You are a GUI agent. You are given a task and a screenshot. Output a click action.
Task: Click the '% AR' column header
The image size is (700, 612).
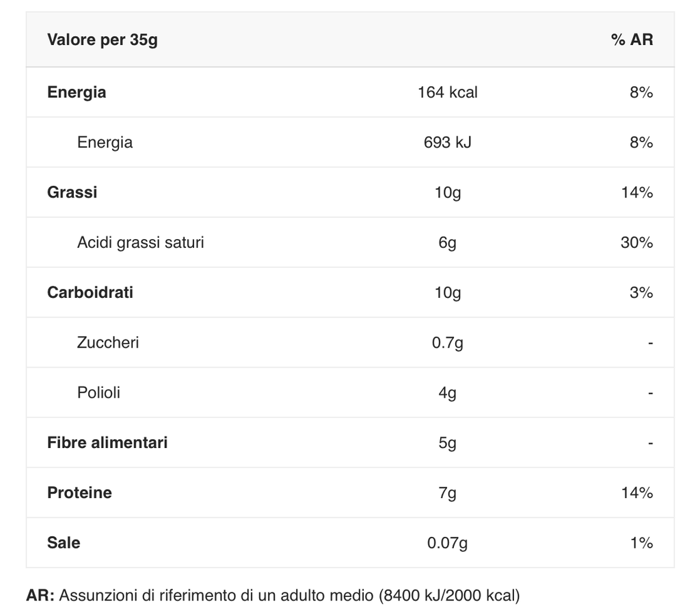(x=632, y=40)
